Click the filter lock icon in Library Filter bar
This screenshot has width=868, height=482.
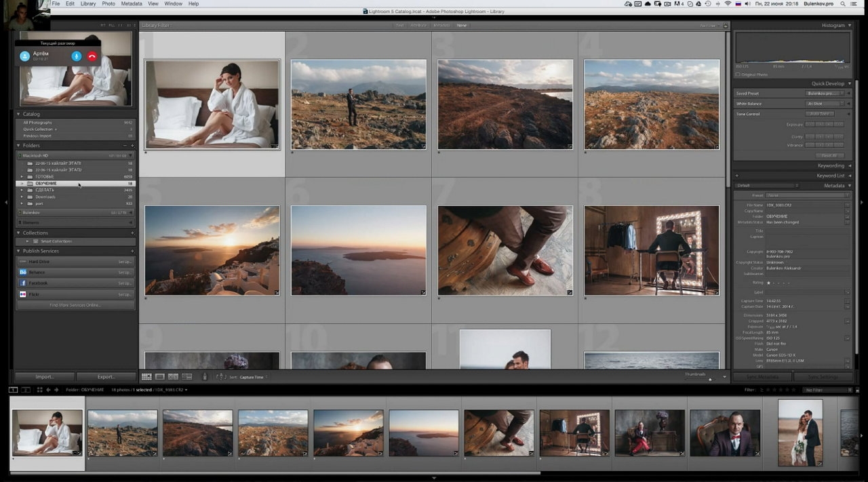(726, 26)
